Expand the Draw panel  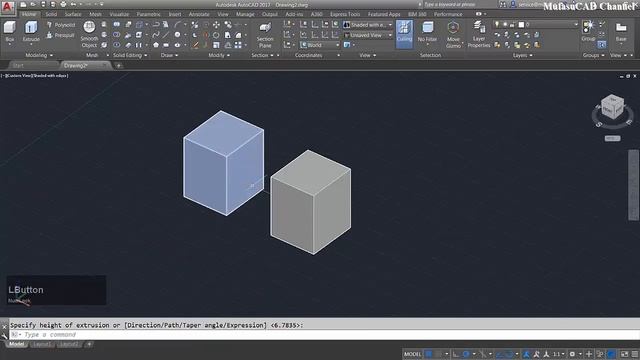point(169,55)
